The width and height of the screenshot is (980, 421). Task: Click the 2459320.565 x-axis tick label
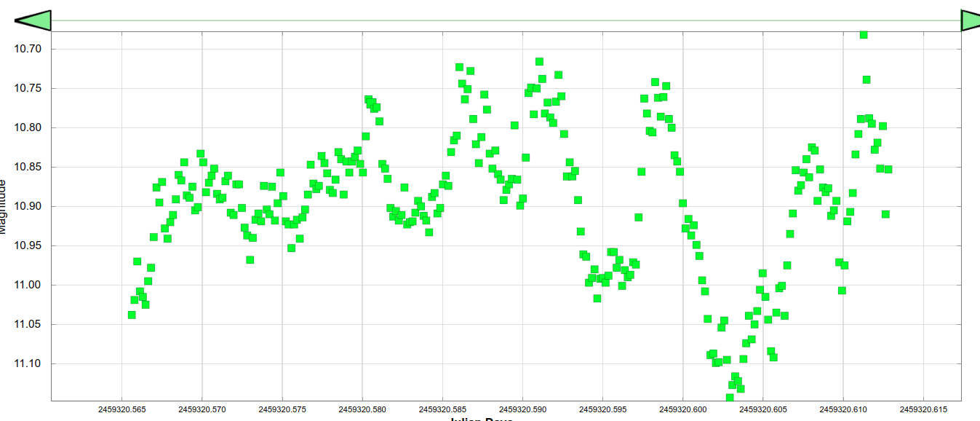click(121, 409)
